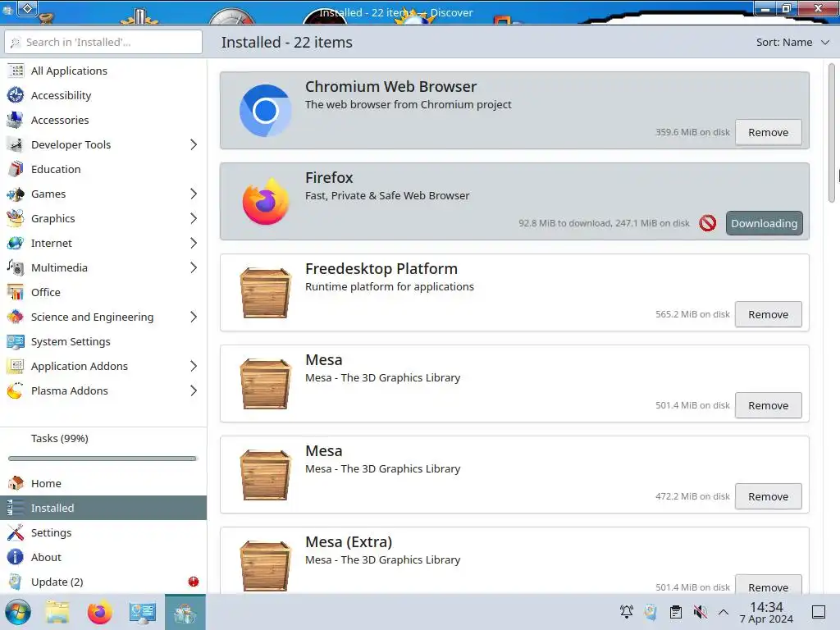Viewport: 840px width, 630px height.
Task: Click the Tasks progress bar
Action: (103, 459)
